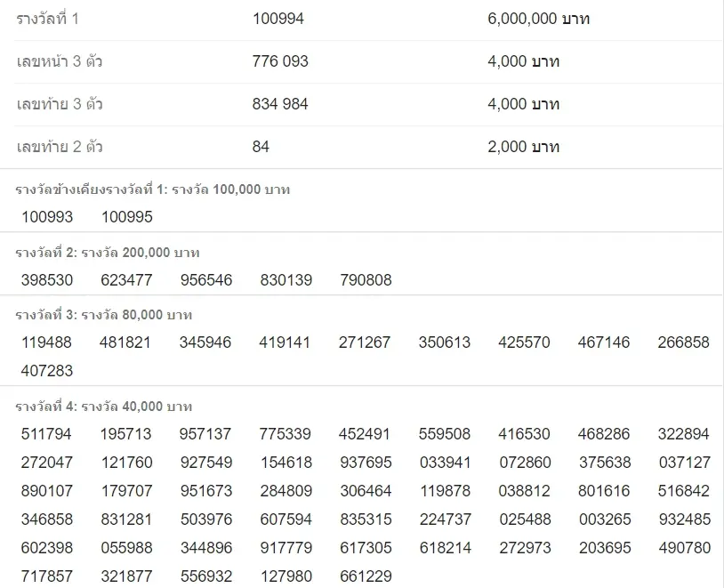The width and height of the screenshot is (724, 588).
Task: Click first prize number 100994
Action: [278, 19]
